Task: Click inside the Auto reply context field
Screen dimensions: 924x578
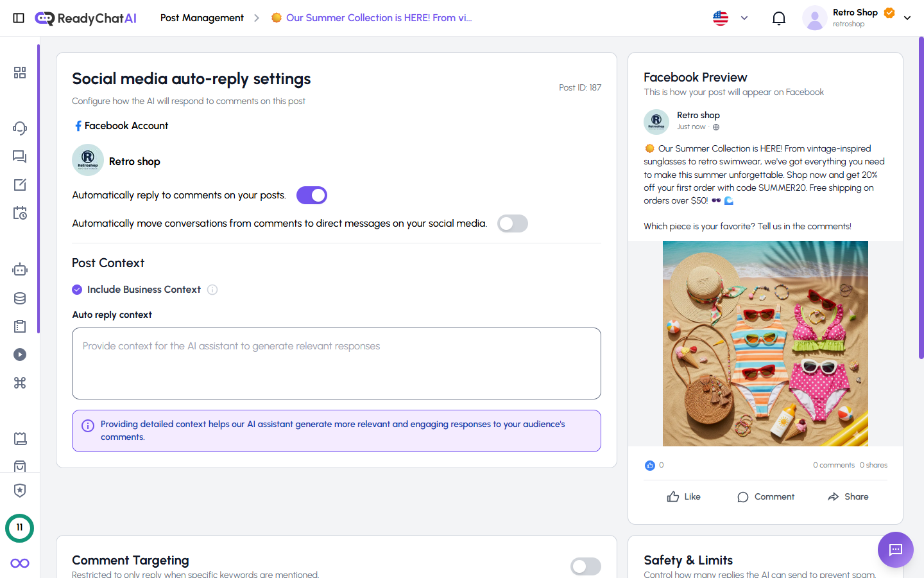Action: click(x=336, y=363)
